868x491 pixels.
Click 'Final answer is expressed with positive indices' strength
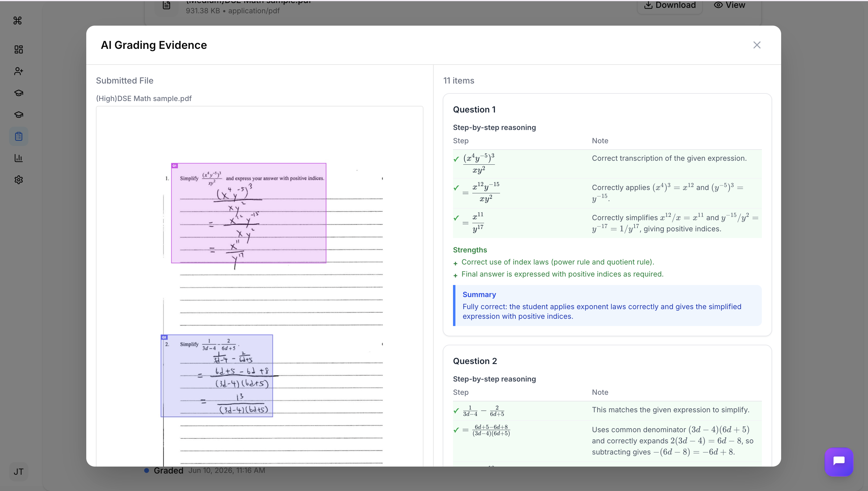pos(562,274)
